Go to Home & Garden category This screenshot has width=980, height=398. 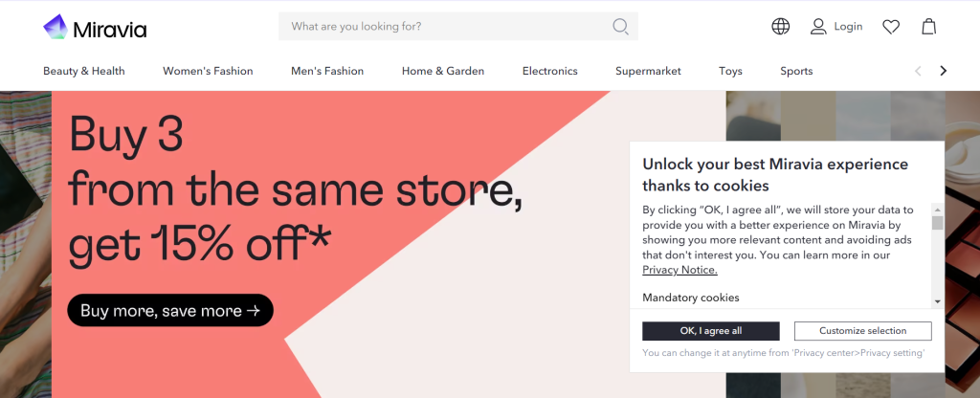click(443, 71)
